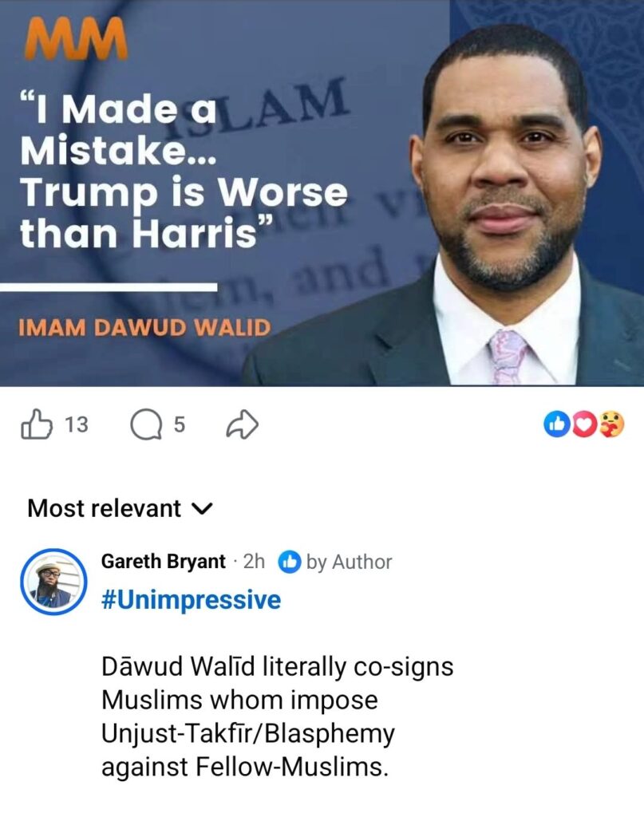
Task: Tap the like count 13
Action: tap(77, 424)
